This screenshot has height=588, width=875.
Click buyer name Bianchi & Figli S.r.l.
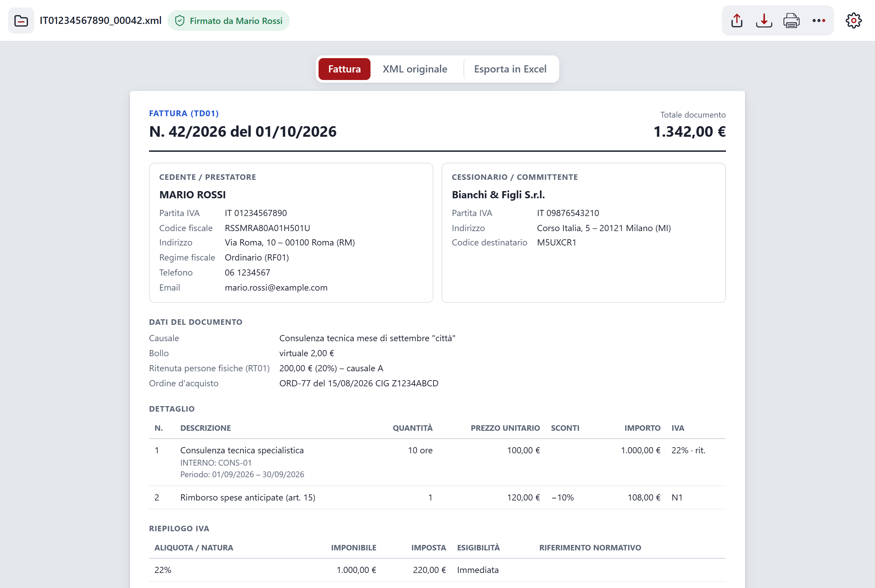[x=498, y=195]
